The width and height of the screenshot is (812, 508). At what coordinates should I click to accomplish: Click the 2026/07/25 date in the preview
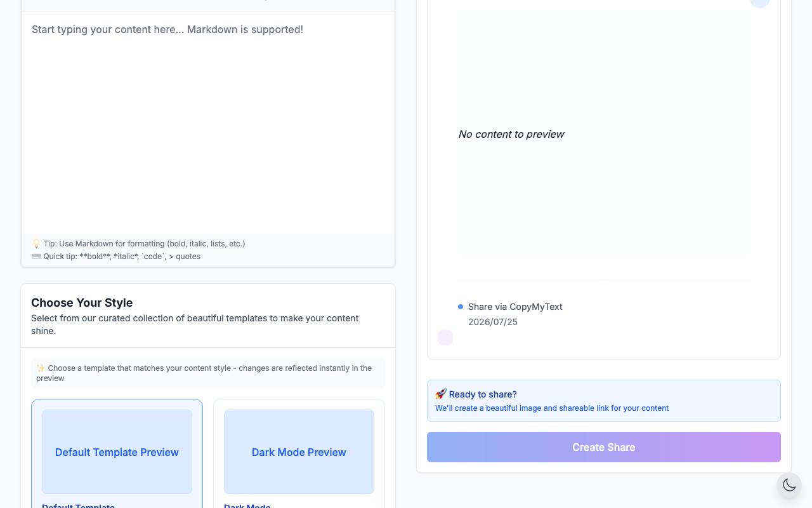coord(493,322)
